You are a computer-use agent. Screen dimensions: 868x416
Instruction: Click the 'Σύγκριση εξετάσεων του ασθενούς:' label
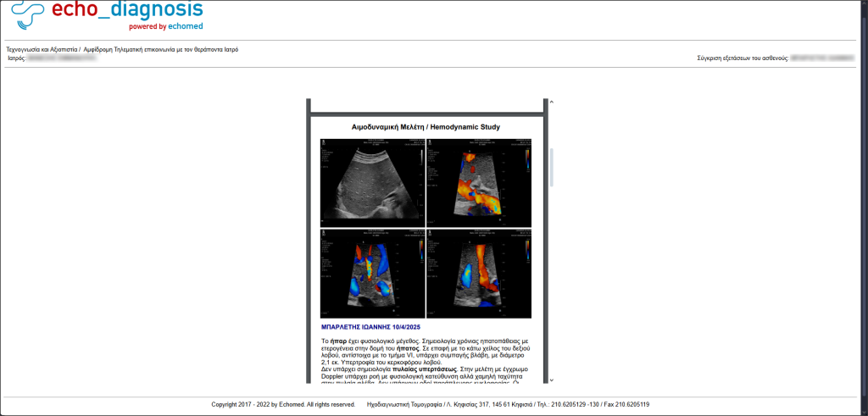pyautogui.click(x=743, y=58)
